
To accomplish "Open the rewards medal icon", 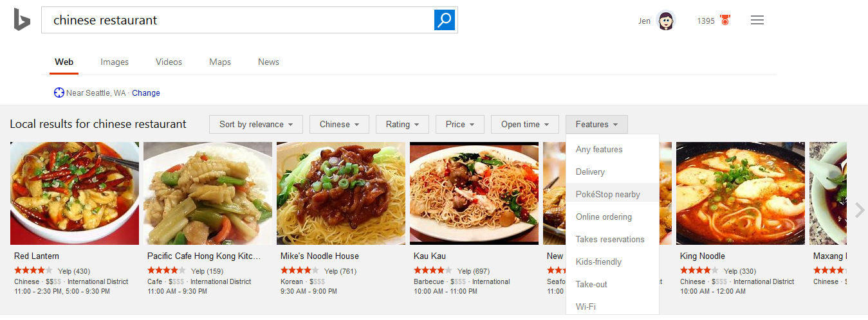I will 725,21.
